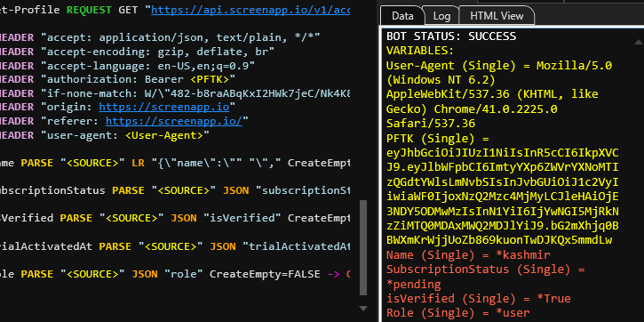
Task: Click the if-none-match header line
Action: coord(175,93)
